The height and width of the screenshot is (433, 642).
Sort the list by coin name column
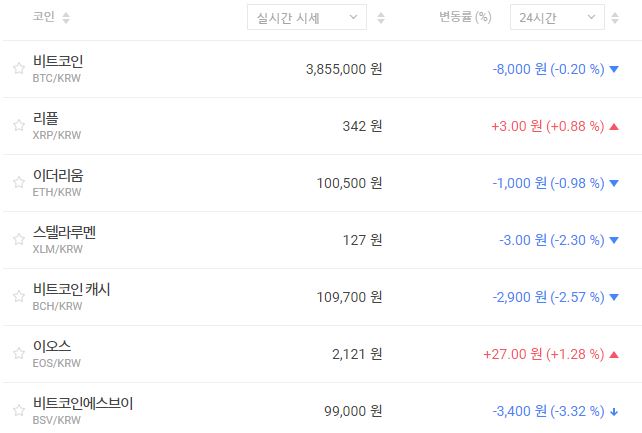click(66, 18)
